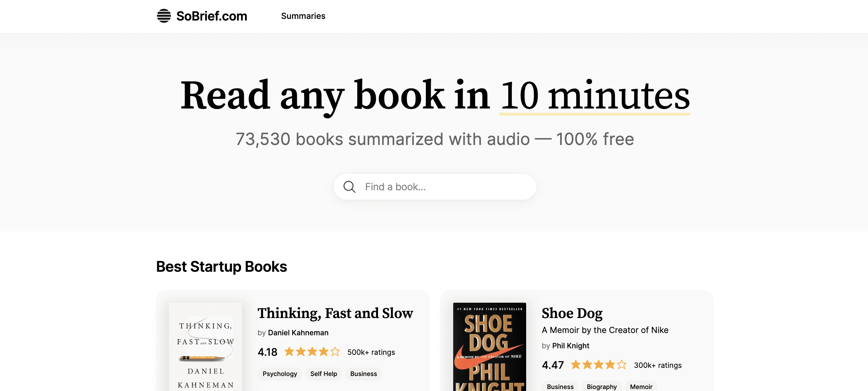
Task: Click the 300k+ ratings text
Action: pyautogui.click(x=657, y=365)
